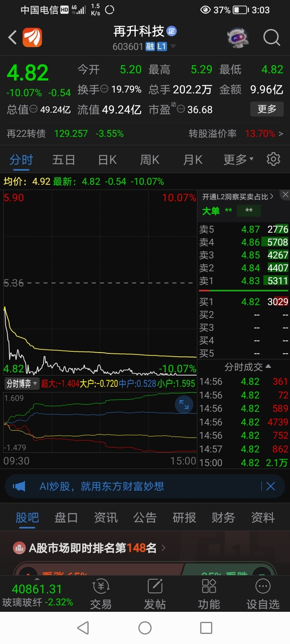Tap 卖5 order row at 4.87

click(x=244, y=229)
